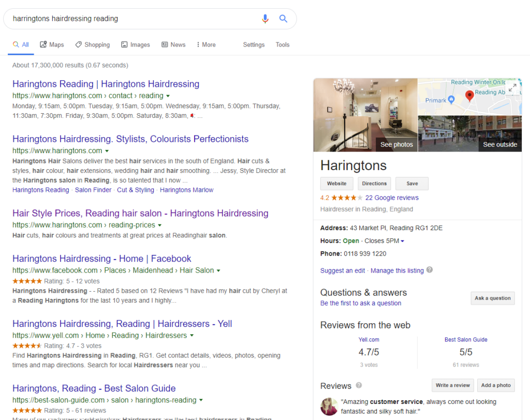Screen dimensions: 530x420
Task: Open Haringtons Reading | Haringtons Hairdressing result
Action: (106, 84)
